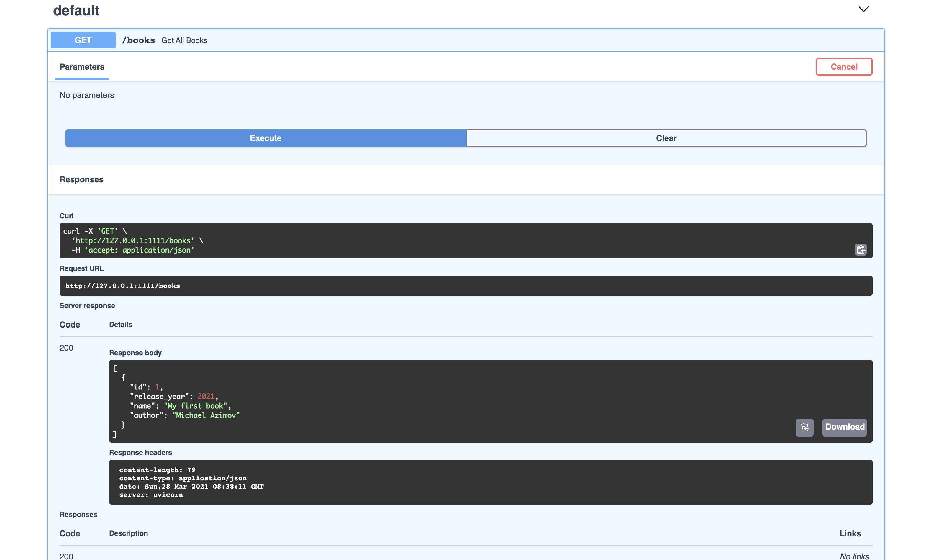
Task: Click the blue GET method badge
Action: 83,40
